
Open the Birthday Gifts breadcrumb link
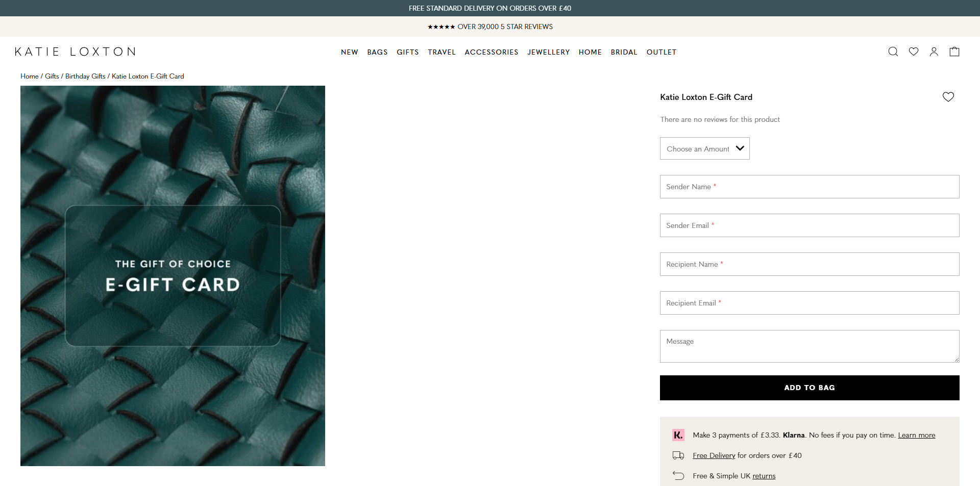pyautogui.click(x=85, y=76)
